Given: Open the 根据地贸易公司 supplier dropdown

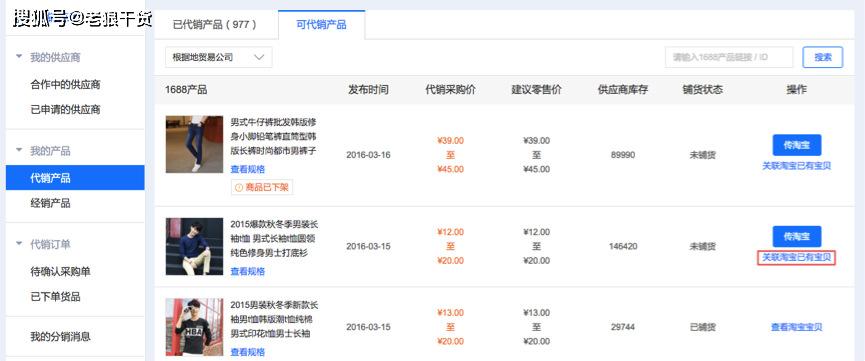Looking at the screenshot, I should pyautogui.click(x=218, y=57).
